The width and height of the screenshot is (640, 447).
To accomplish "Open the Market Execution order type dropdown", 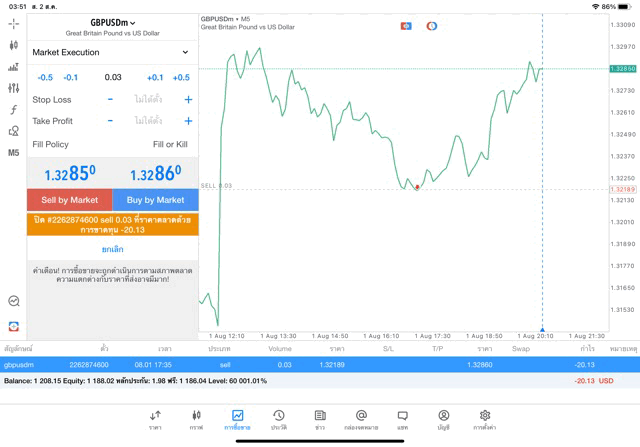I will 111,52.
